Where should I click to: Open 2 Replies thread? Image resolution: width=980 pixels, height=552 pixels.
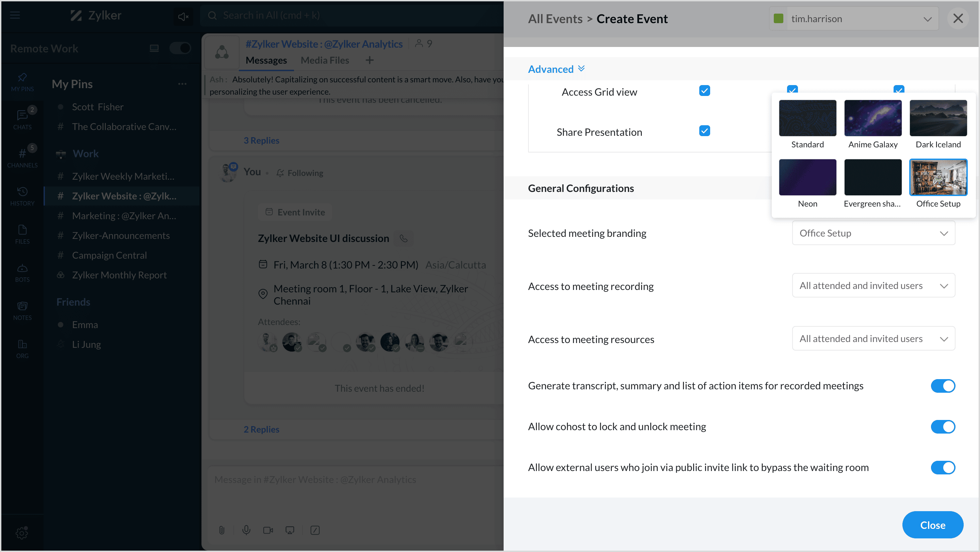tap(261, 429)
